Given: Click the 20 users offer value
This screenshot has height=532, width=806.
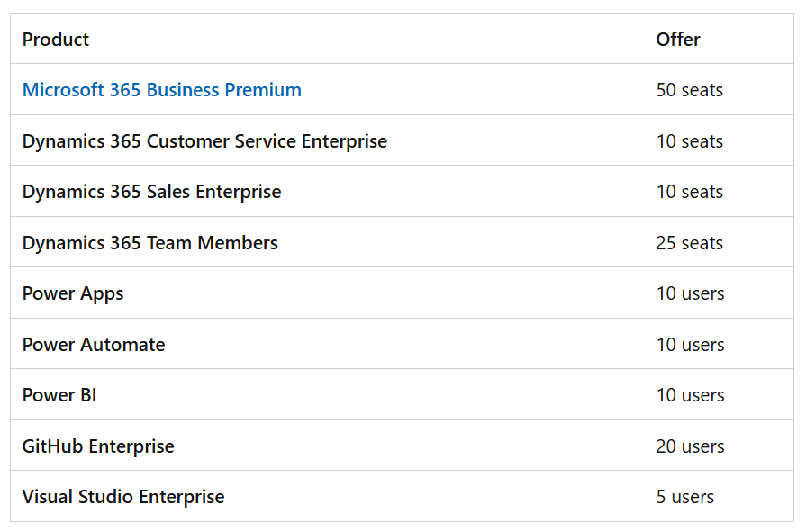Looking at the screenshot, I should click(691, 446).
